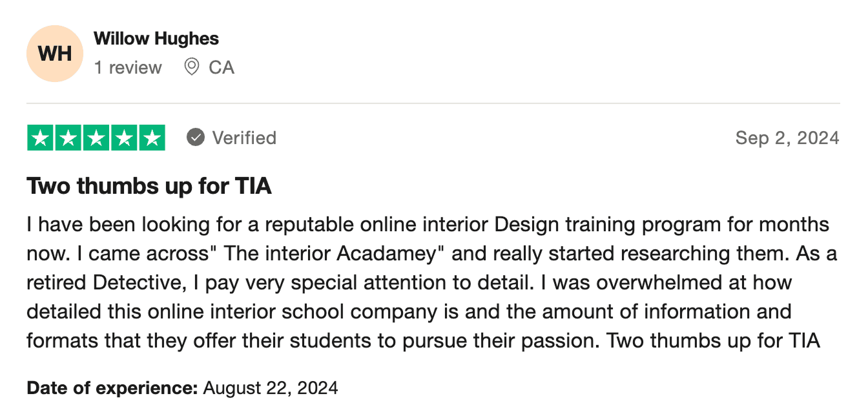
Task: Click the "1 review" count
Action: [128, 68]
